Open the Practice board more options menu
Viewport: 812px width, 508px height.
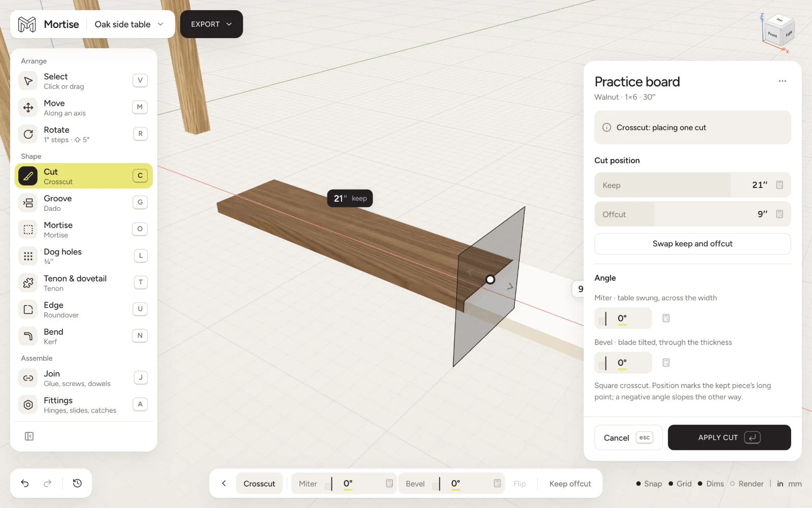(x=783, y=81)
